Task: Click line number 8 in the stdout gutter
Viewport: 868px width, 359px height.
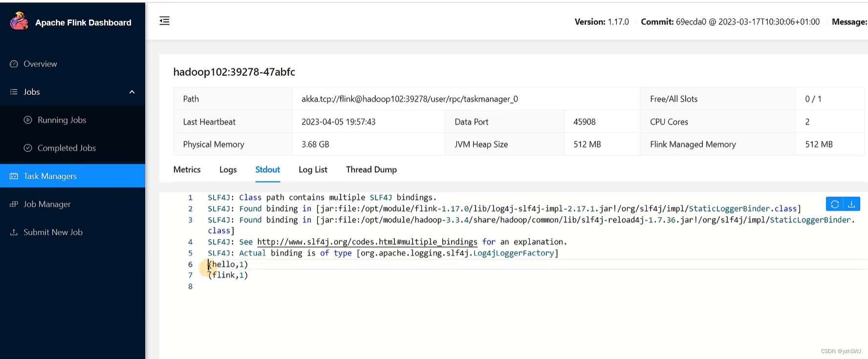Action: pyautogui.click(x=190, y=286)
